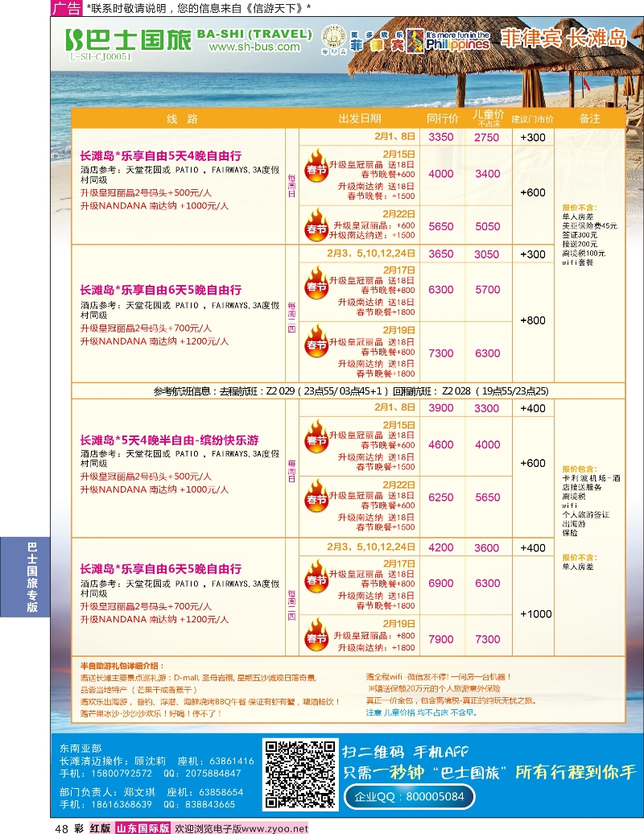
Task: Click the 菲律宾 长滩岛 heading
Action: coord(563,39)
